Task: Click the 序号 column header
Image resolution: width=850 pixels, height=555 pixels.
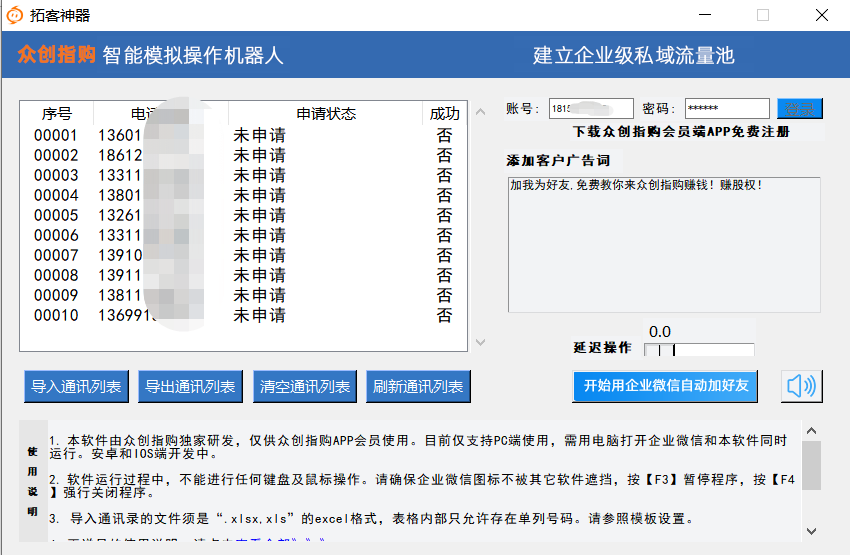Action: tap(56, 113)
